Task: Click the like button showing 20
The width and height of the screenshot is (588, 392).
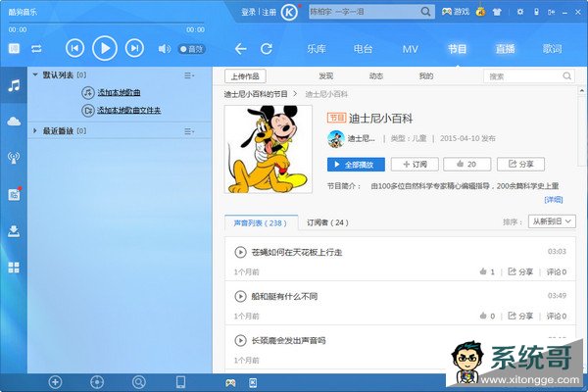Action: click(466, 165)
